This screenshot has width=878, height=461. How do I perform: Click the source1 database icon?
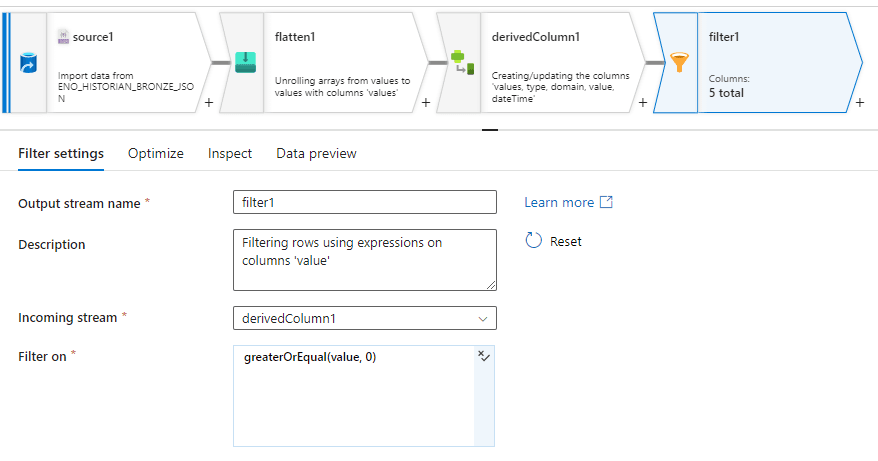[x=27, y=64]
